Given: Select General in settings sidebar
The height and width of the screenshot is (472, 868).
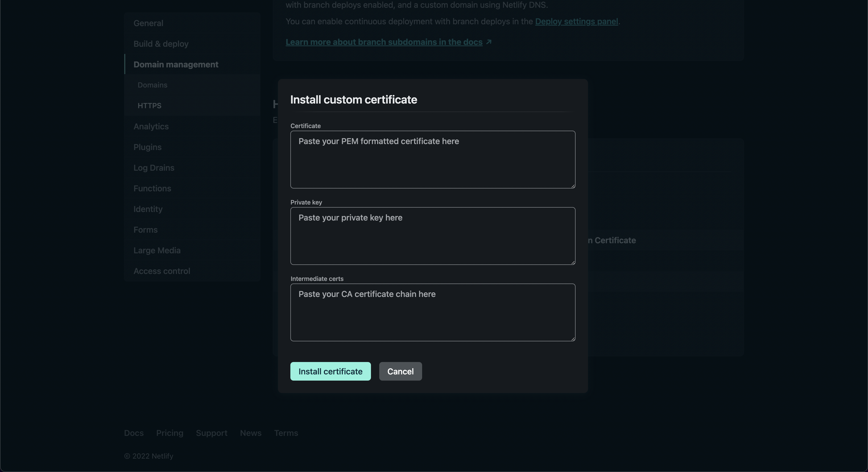Looking at the screenshot, I should tap(148, 23).
